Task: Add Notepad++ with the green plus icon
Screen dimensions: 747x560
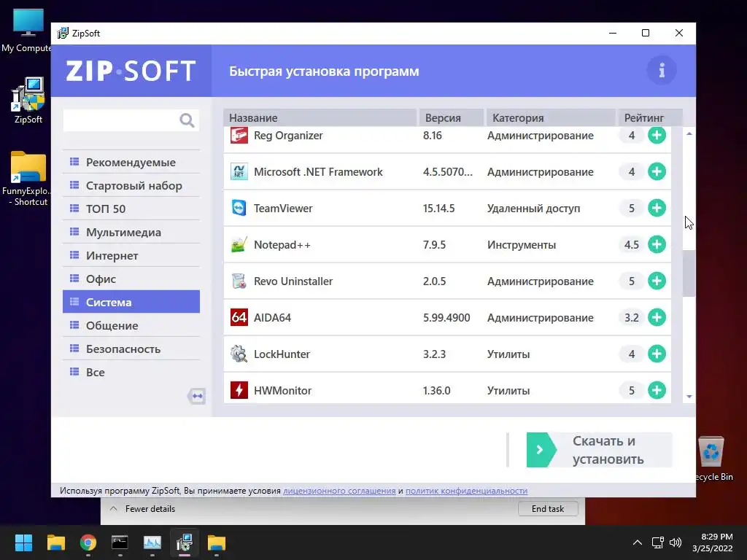Action: click(657, 245)
